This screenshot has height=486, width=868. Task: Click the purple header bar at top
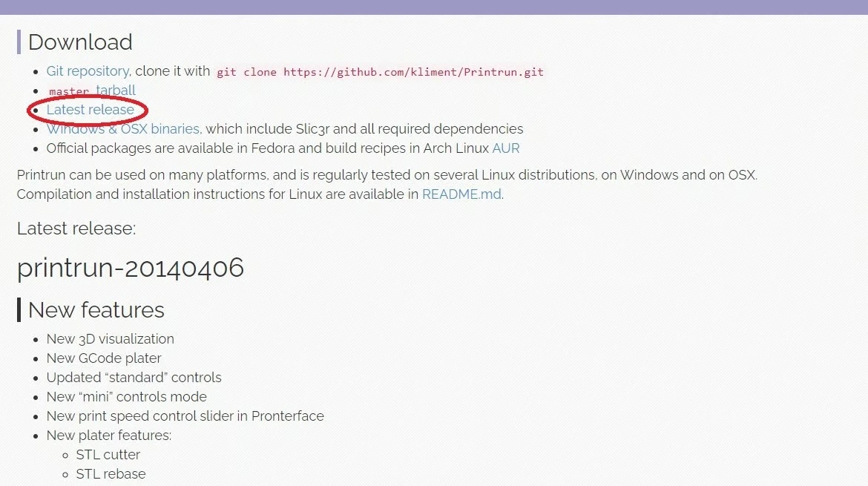434,7
